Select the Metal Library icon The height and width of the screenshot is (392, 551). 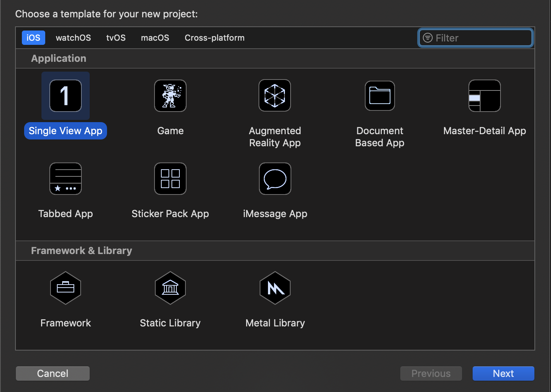(275, 288)
